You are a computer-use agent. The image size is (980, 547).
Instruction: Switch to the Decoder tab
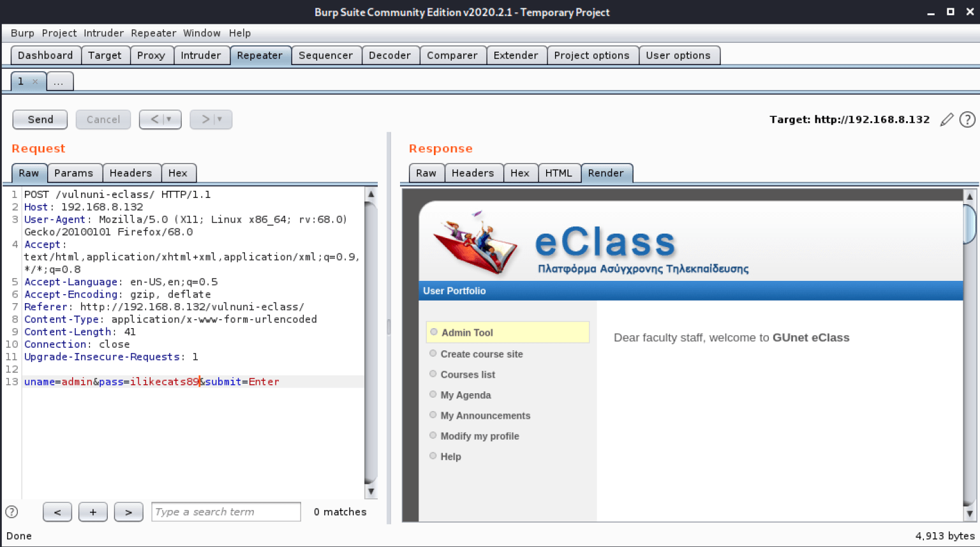click(390, 56)
